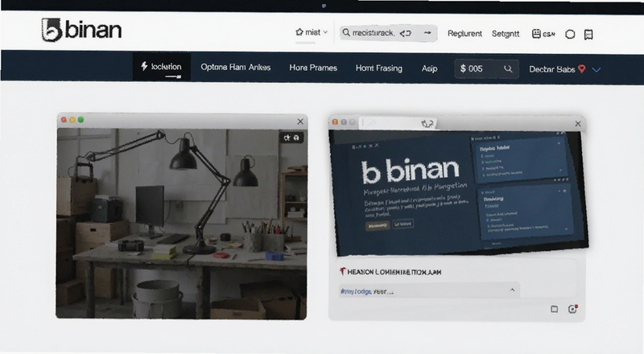Click the brown button in the binan preview

point(378,225)
